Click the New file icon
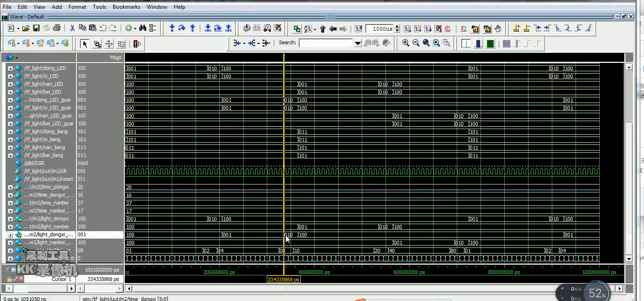 [x=12, y=28]
